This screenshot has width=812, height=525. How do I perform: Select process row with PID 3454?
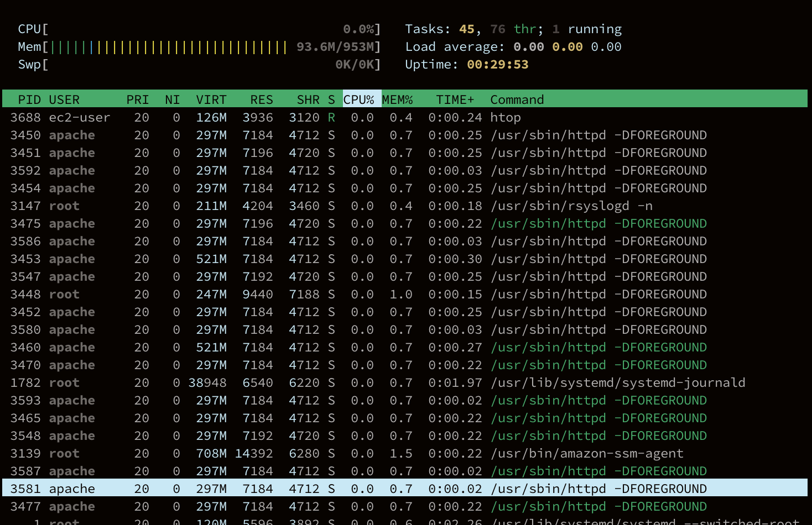pyautogui.click(x=405, y=188)
